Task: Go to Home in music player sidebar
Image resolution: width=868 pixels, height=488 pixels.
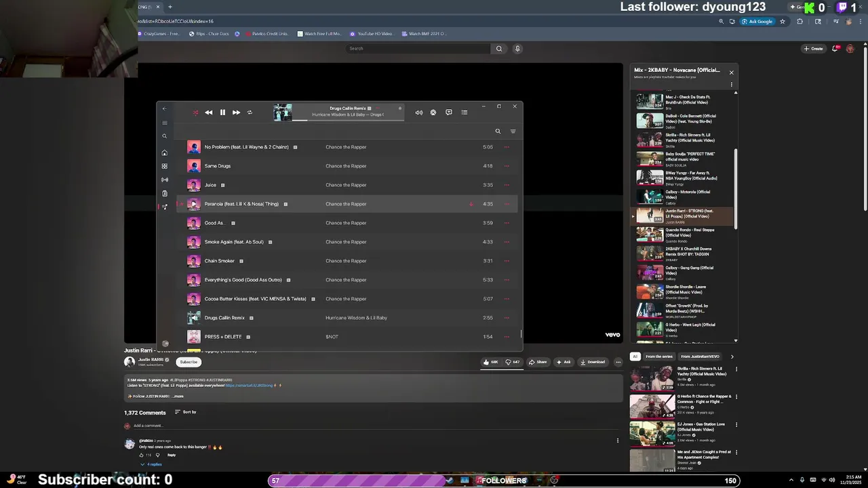Action: (x=164, y=152)
